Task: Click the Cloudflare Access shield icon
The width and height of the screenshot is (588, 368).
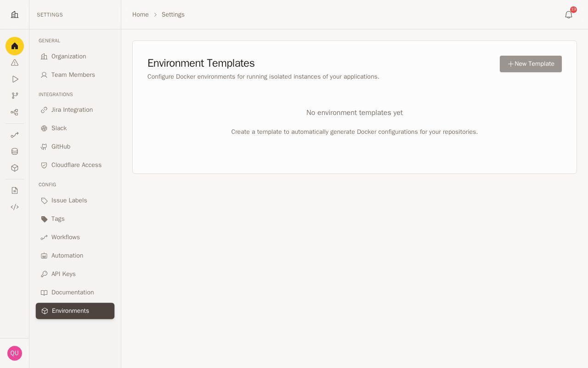Action: 44,165
